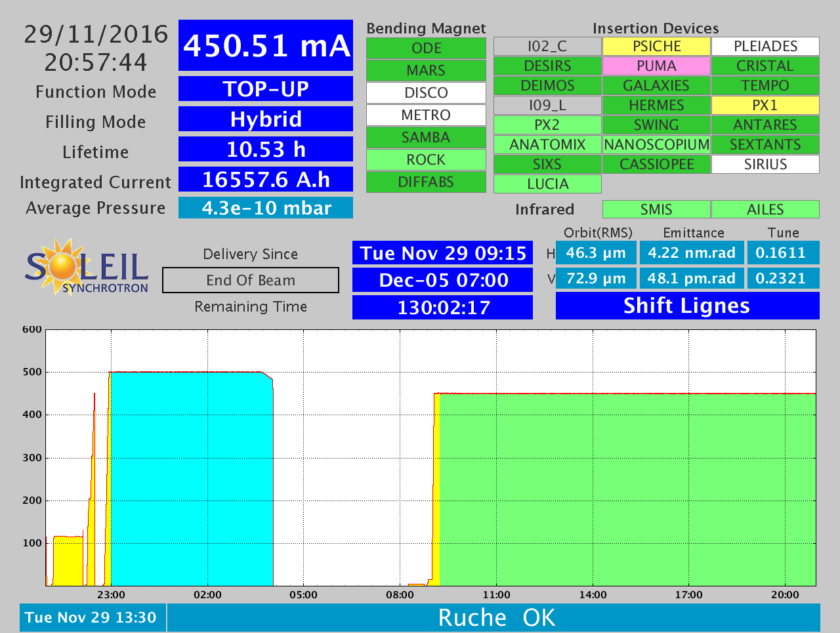Screen dimensions: 840x633
Task: Click the 450.51 mA beam current value
Action: tap(266, 45)
